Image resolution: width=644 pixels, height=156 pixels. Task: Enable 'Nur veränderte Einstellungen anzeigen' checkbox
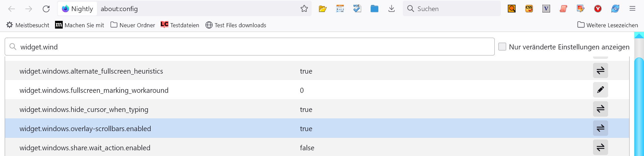point(502,47)
